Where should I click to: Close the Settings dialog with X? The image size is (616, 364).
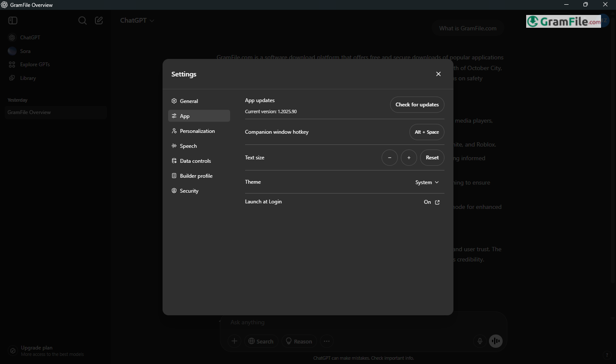(x=438, y=74)
